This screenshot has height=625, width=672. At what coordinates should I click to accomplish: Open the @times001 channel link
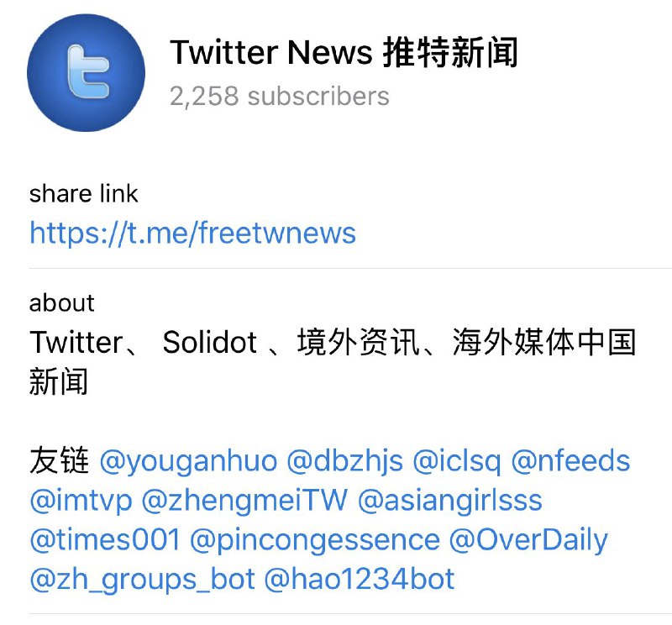[x=105, y=540]
